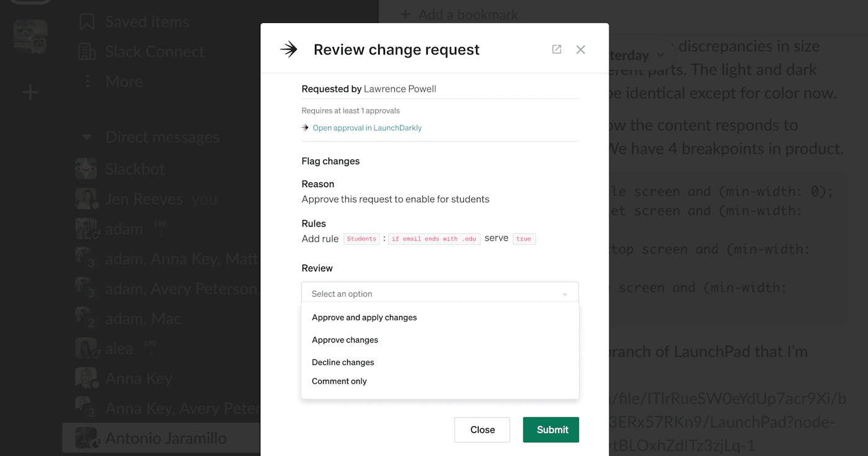Click the Close button
This screenshot has width=868, height=456.
click(482, 429)
